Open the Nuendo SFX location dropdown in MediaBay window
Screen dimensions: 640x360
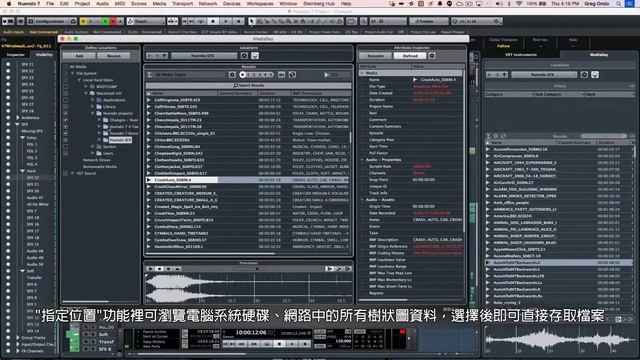(x=204, y=56)
